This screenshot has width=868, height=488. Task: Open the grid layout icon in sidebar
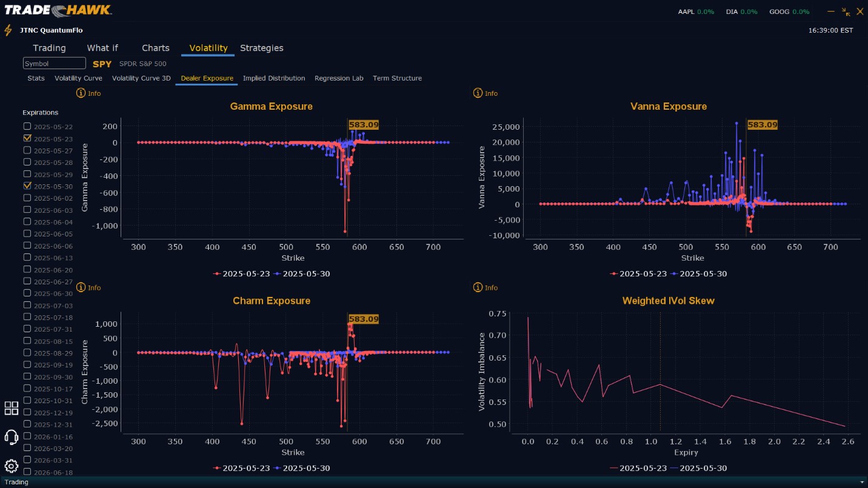click(12, 408)
